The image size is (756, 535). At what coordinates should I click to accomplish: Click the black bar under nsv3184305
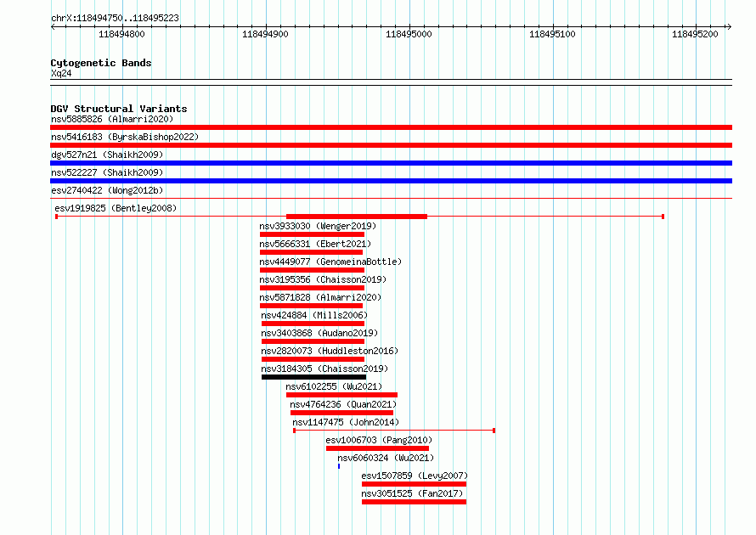tap(314, 377)
